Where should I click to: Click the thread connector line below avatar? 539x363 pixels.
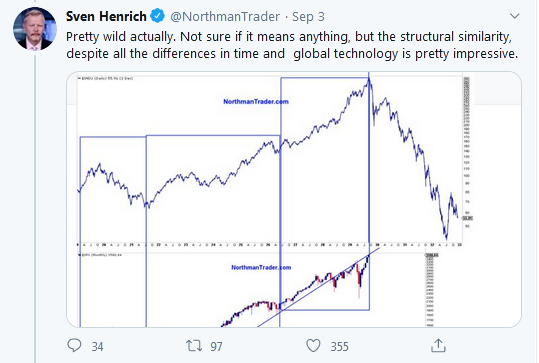click(x=35, y=208)
